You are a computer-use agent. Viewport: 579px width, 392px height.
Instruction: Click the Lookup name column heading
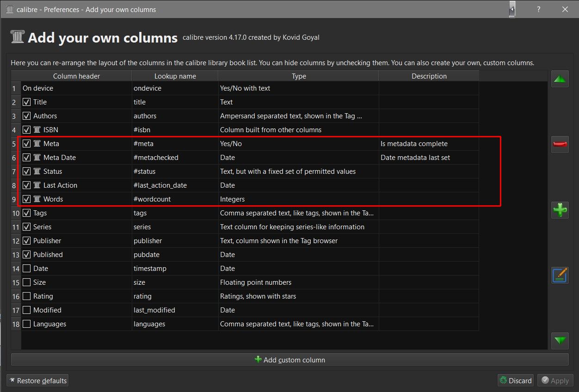pos(175,76)
